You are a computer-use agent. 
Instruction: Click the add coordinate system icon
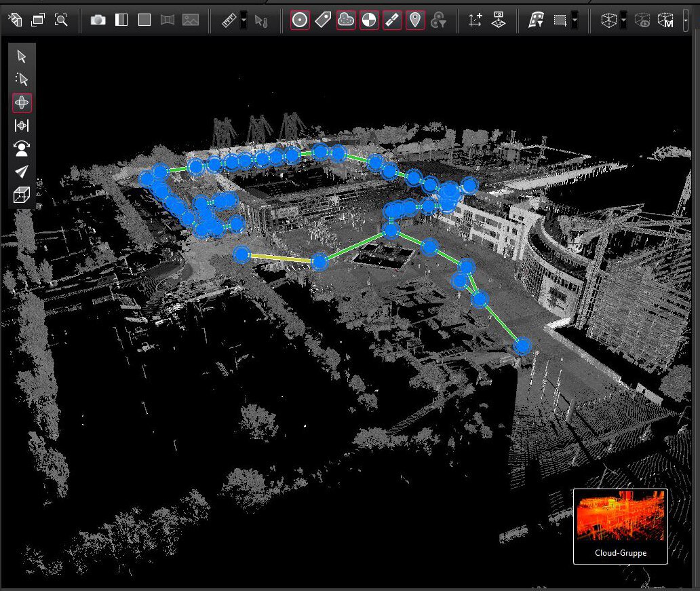coord(475,20)
